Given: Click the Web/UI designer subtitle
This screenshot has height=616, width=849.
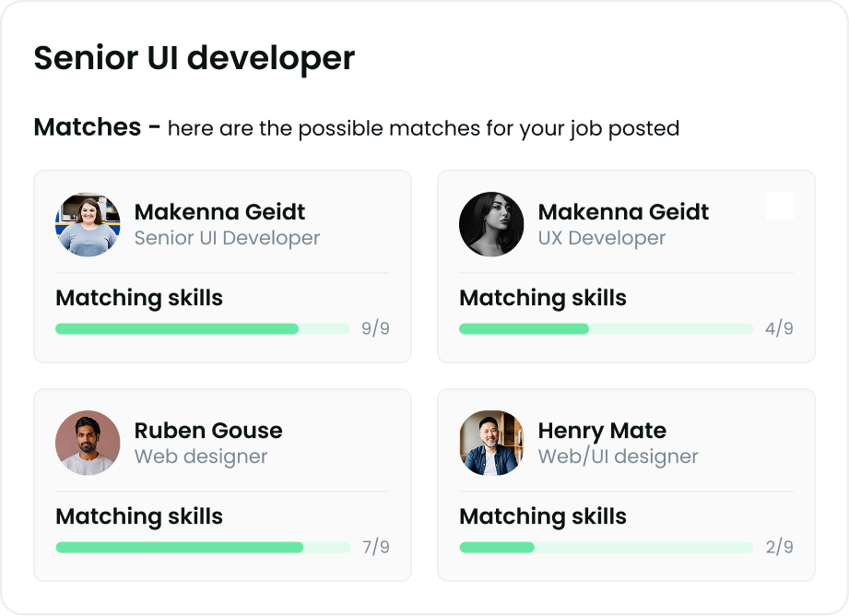Looking at the screenshot, I should 619,456.
